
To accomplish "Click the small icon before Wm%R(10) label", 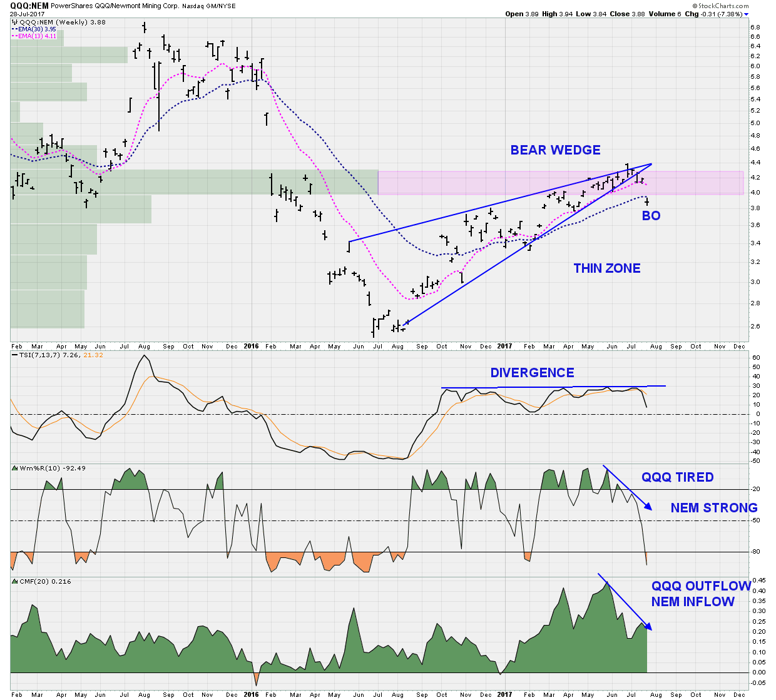I will (16, 468).
